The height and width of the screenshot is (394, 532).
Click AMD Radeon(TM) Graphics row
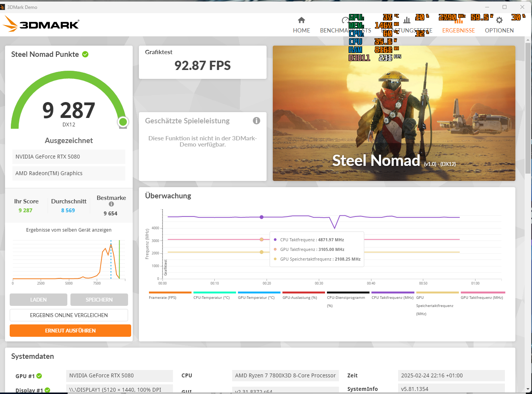coord(69,173)
